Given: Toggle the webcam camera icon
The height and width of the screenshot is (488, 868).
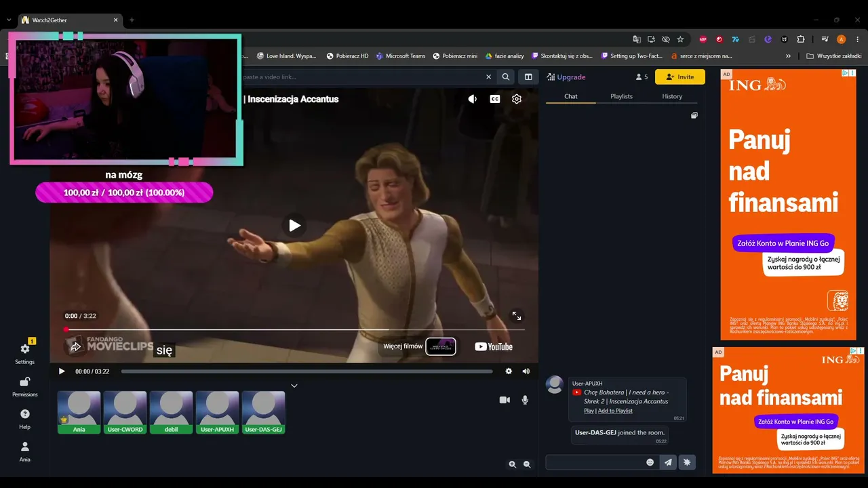Looking at the screenshot, I should pos(505,400).
